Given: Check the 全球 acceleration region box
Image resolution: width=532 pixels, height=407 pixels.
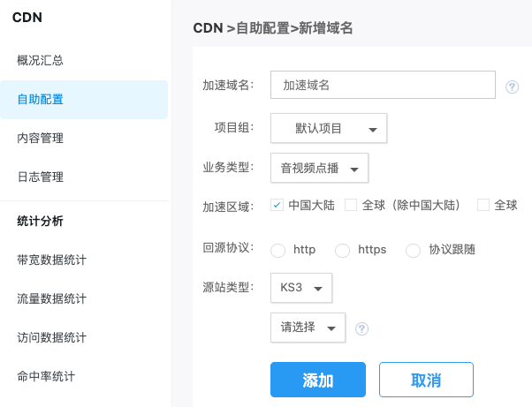Looking at the screenshot, I should click(483, 205).
